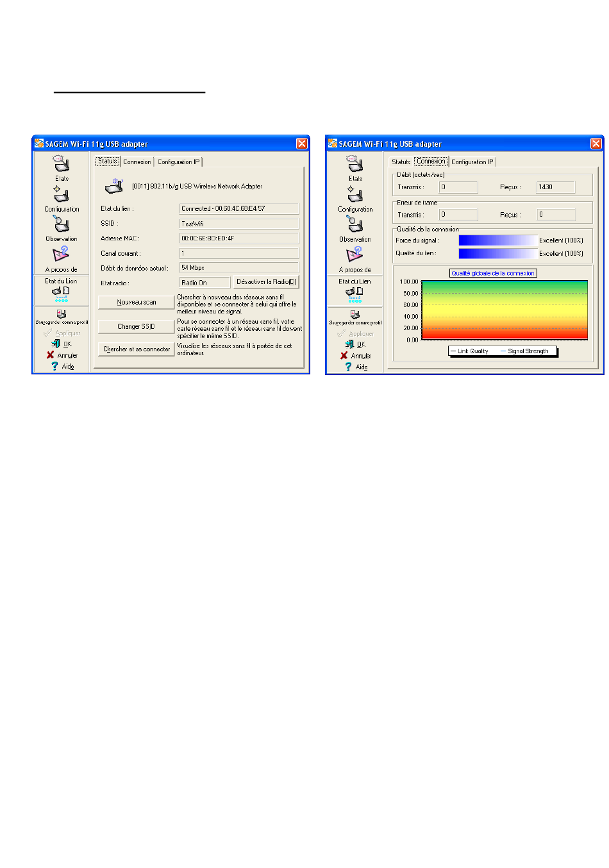This screenshot has width=609, height=868.
Task: Click the 'Qualité globale de la connexion' title
Action: pyautogui.click(x=493, y=273)
